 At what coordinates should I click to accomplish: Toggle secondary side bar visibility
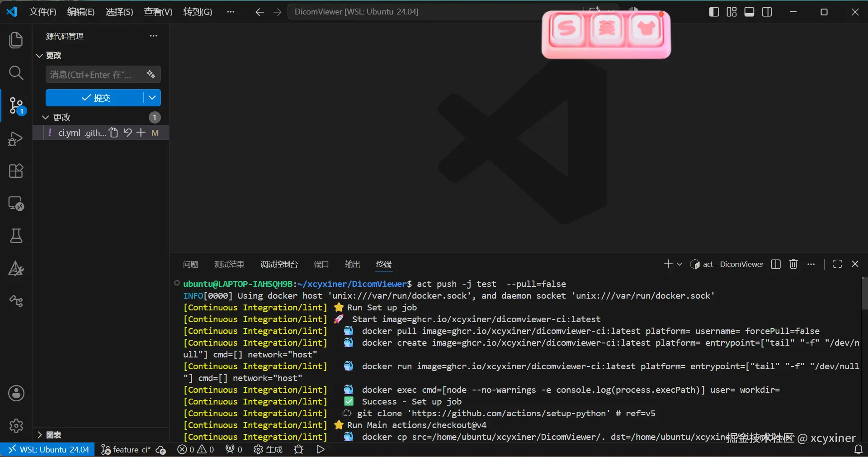767,12
